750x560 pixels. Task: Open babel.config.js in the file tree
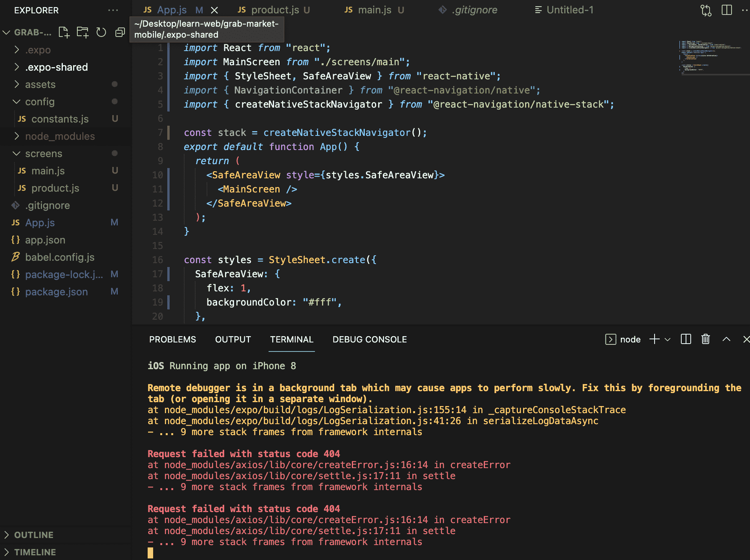[60, 257]
